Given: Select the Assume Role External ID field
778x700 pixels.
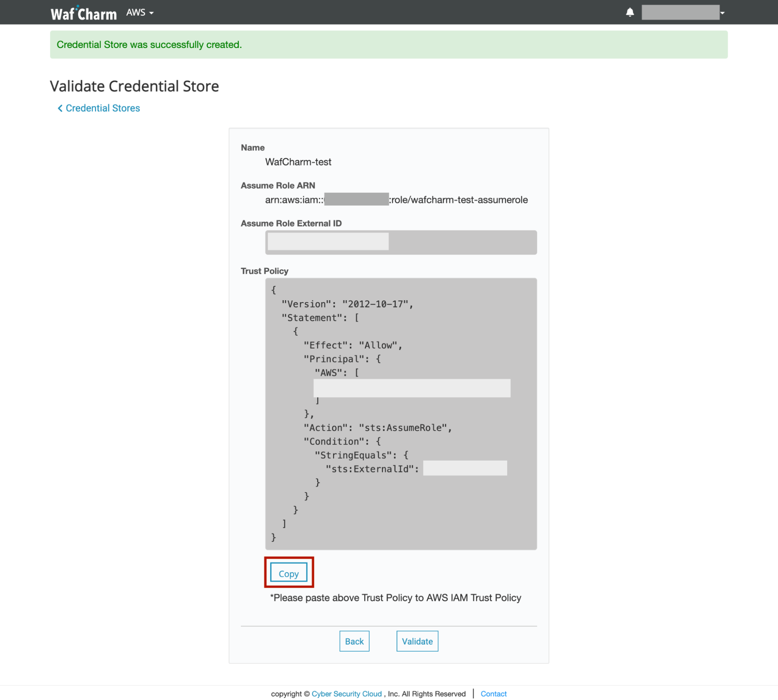Looking at the screenshot, I should [x=401, y=242].
